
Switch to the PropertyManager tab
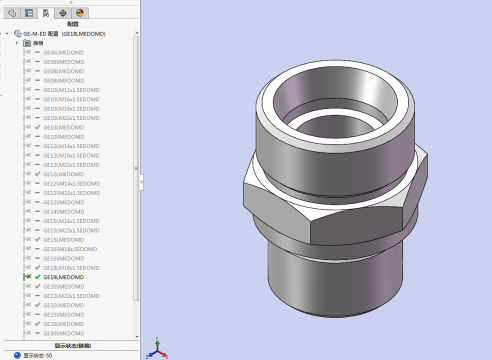coord(29,13)
